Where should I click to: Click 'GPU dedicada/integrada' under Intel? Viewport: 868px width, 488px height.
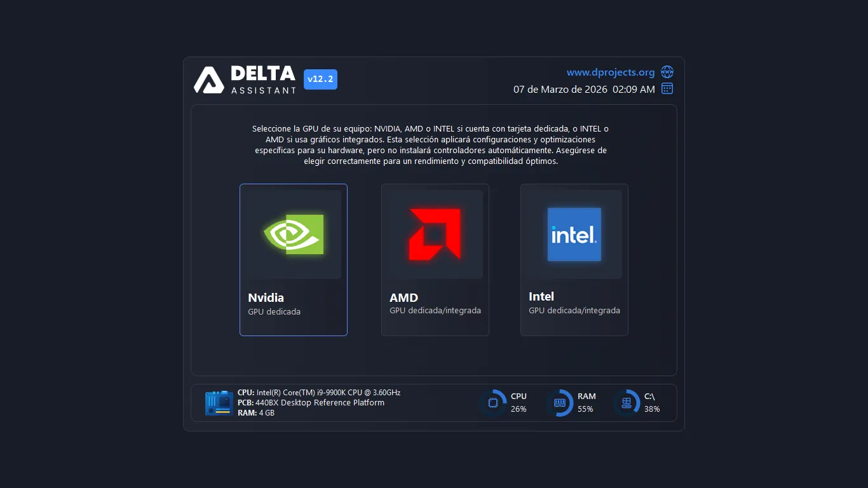pos(574,311)
